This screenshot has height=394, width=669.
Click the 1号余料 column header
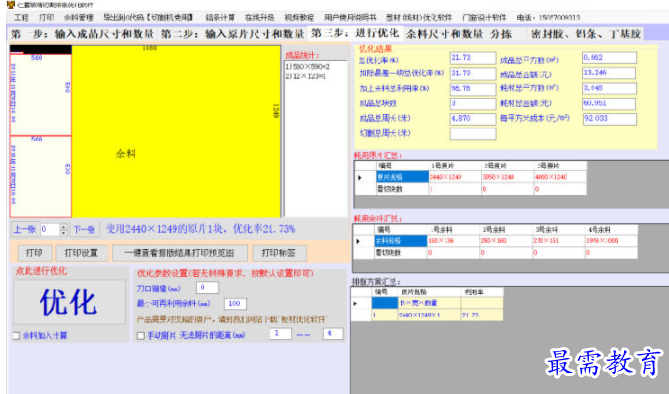click(x=453, y=230)
